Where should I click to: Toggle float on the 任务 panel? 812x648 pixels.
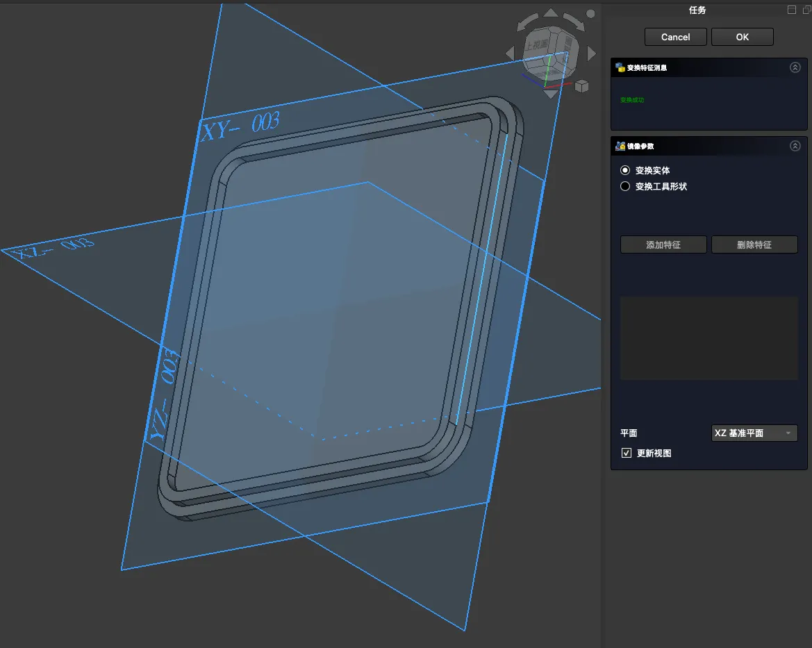tap(791, 10)
